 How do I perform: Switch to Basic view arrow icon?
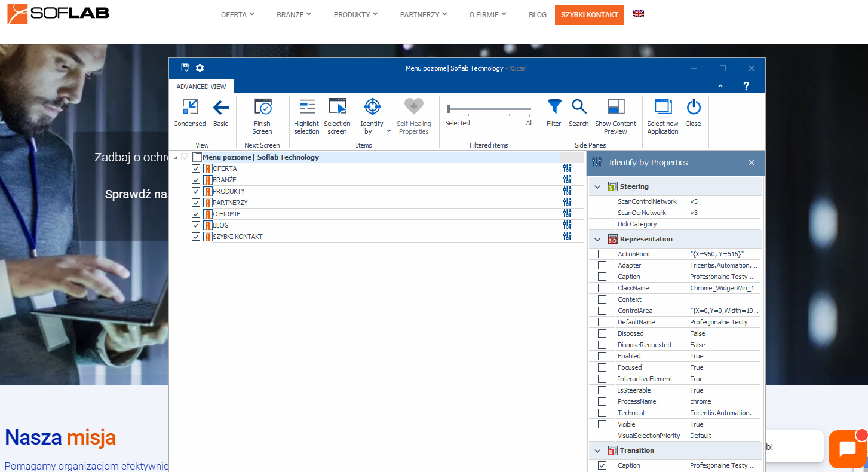coord(221,108)
